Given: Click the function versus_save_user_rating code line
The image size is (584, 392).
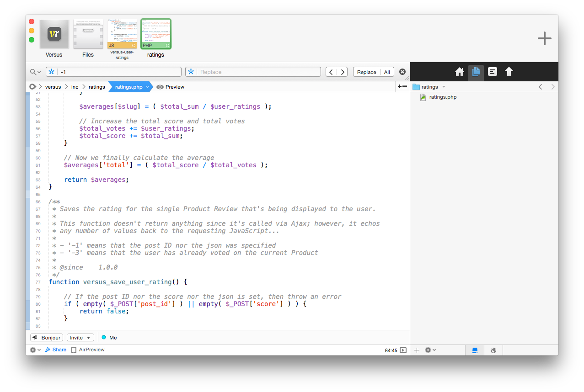Looking at the screenshot, I should [118, 282].
